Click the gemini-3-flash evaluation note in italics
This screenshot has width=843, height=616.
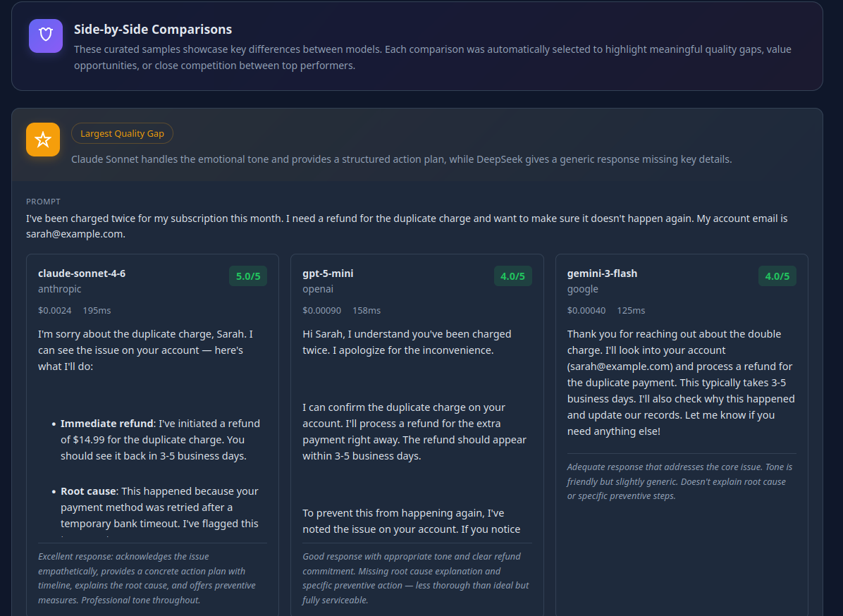click(679, 481)
